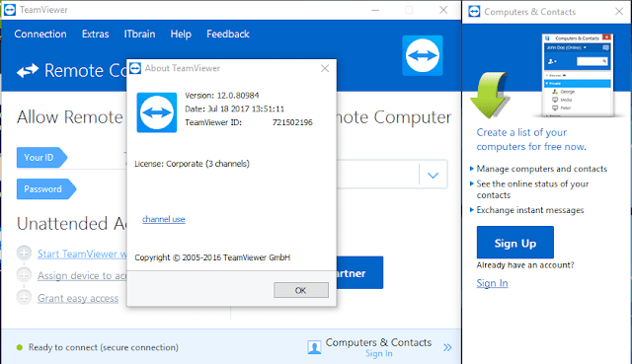The width and height of the screenshot is (632, 364).
Task: Click Sign In in the bottom status bar
Action: coord(379,353)
